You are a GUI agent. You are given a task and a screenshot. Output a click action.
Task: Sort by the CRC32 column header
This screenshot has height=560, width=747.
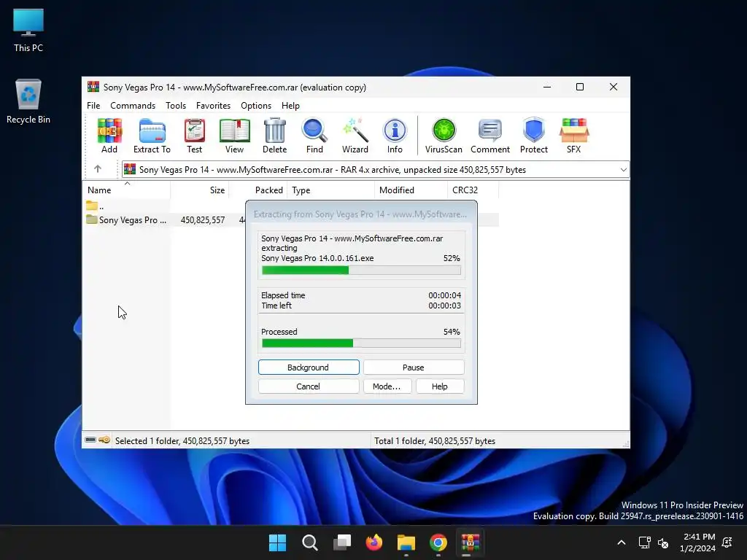click(x=473, y=190)
